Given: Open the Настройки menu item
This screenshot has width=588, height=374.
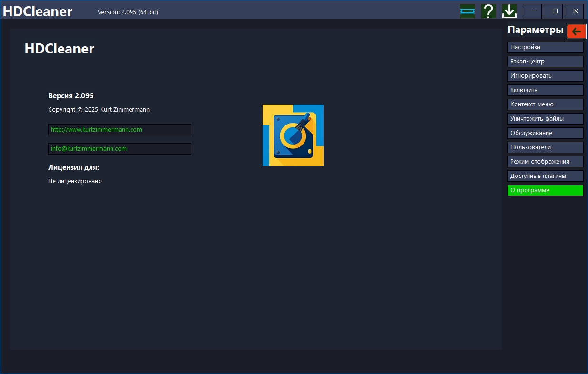Looking at the screenshot, I should (x=546, y=47).
